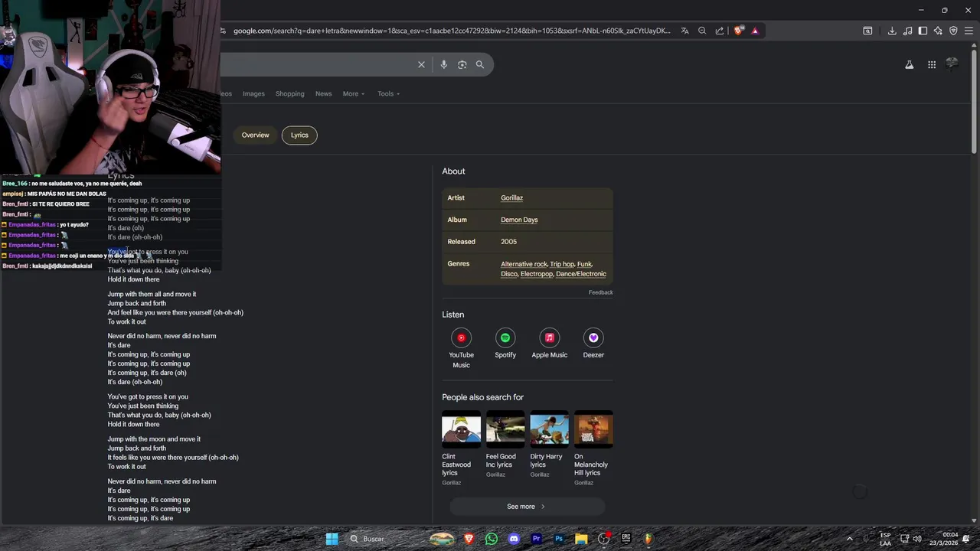
Task: Click the Windows taskbar Buscar search box
Action: [x=385, y=539]
